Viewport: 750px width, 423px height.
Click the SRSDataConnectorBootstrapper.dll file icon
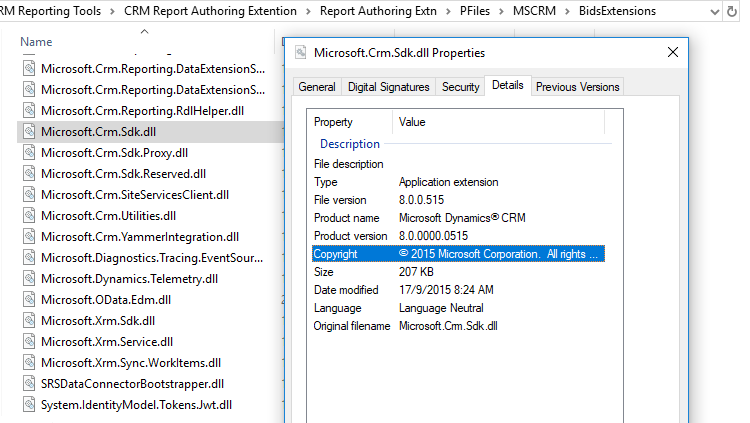pos(29,384)
